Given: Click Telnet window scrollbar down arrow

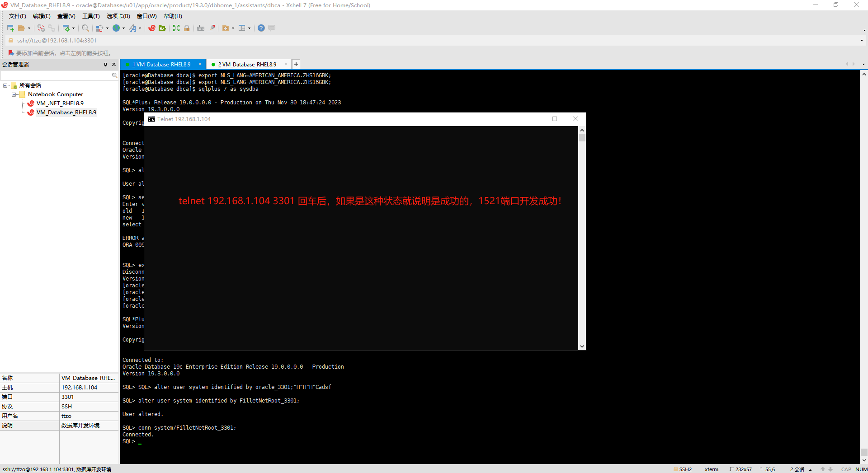Looking at the screenshot, I should tap(582, 347).
